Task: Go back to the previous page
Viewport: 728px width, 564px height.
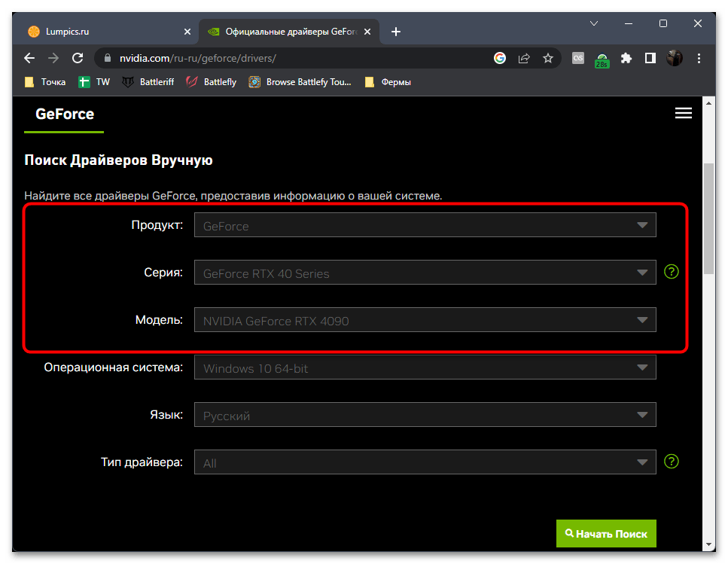Action: [x=29, y=58]
